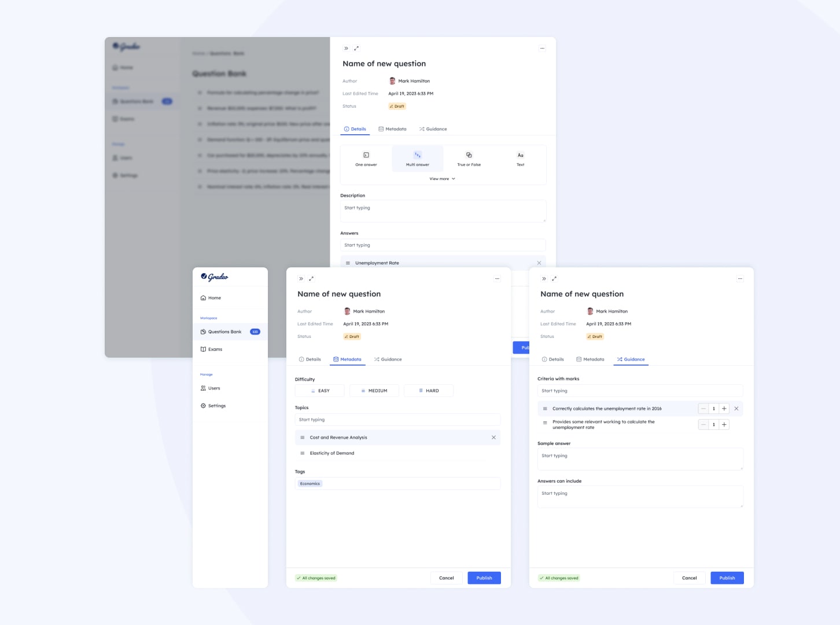The height and width of the screenshot is (625, 840).
Task: Open Questions Bank in the white sidebar
Action: point(230,332)
